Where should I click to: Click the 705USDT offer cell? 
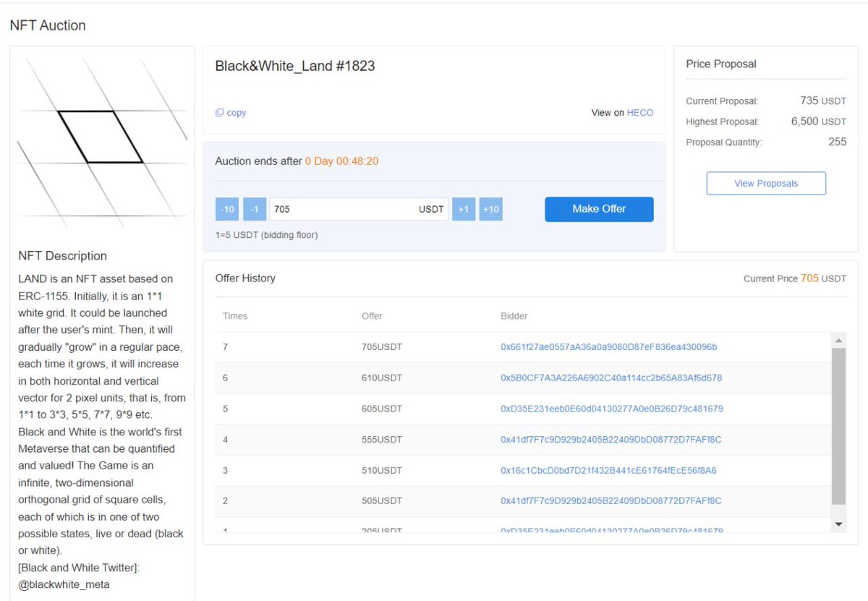tap(382, 347)
